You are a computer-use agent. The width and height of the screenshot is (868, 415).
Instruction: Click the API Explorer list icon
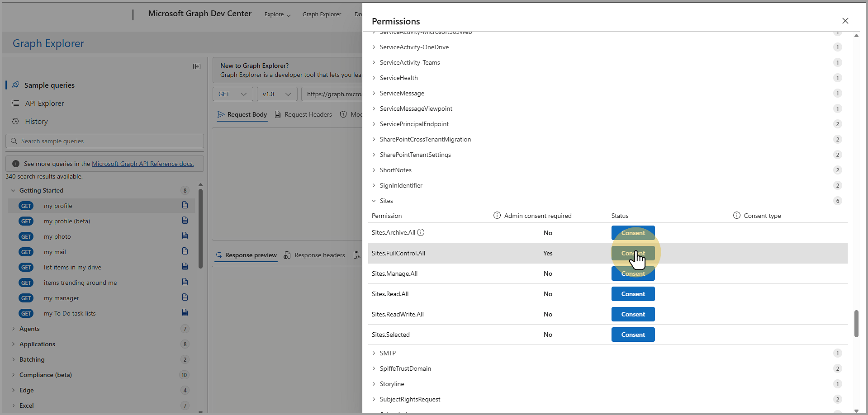click(15, 103)
